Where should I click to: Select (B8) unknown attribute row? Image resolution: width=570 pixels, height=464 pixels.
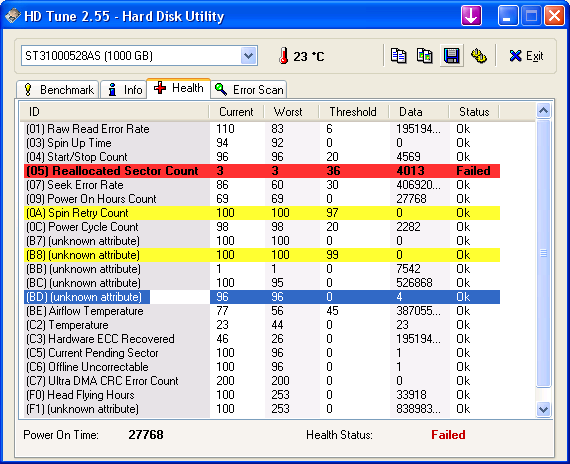point(262,255)
